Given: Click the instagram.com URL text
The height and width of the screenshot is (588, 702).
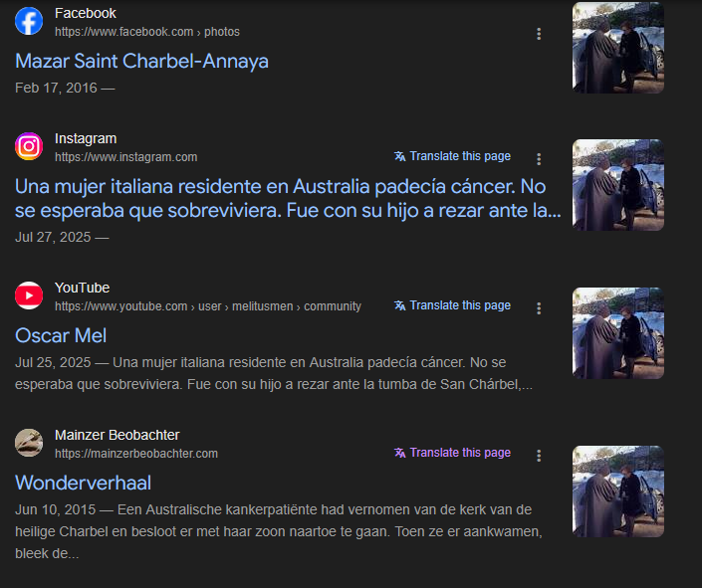Looking at the screenshot, I should (x=125, y=157).
